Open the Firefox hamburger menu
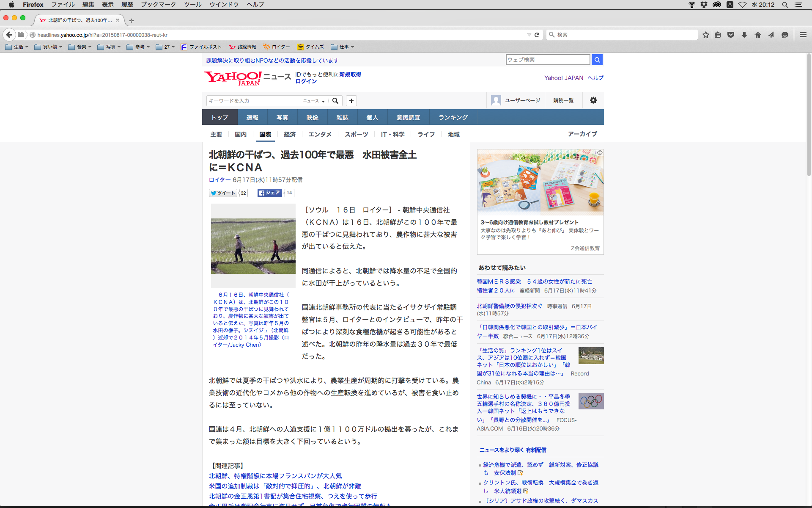The image size is (812, 508). point(803,35)
